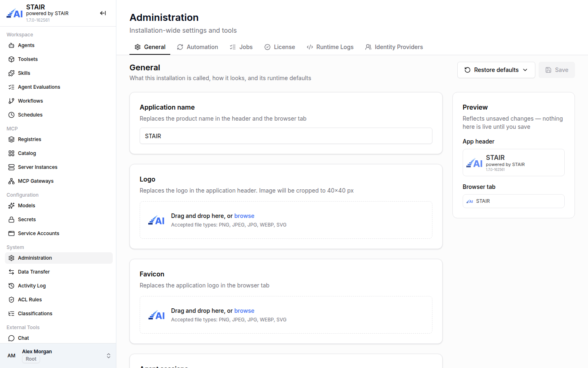Open Chat bubble icon
Image resolution: width=588 pixels, height=368 pixels.
tap(11, 338)
